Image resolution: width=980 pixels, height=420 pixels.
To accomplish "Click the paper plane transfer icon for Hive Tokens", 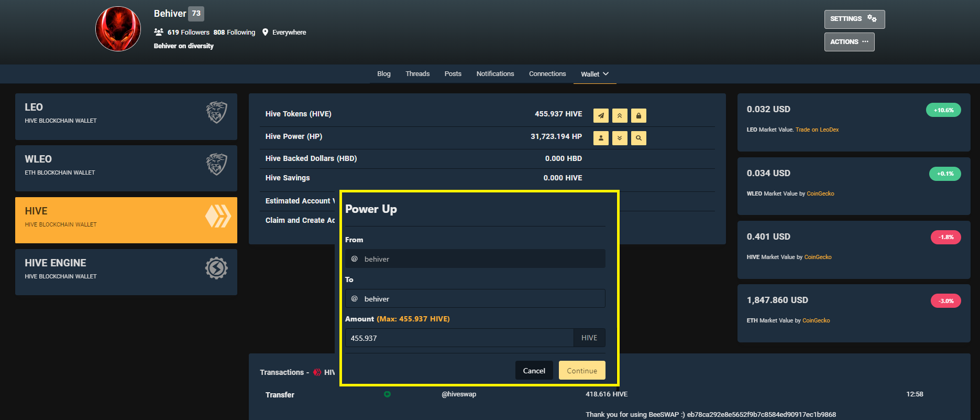I will 601,115.
